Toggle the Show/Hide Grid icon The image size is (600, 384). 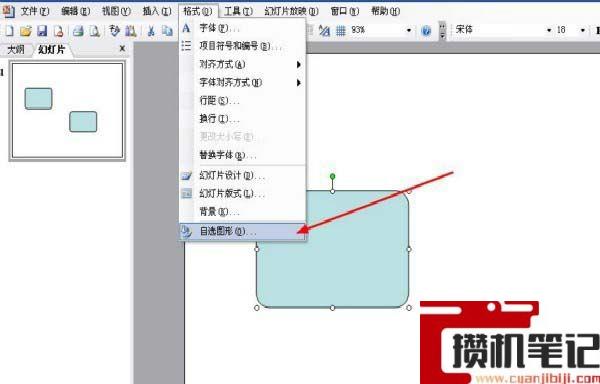tap(341, 30)
